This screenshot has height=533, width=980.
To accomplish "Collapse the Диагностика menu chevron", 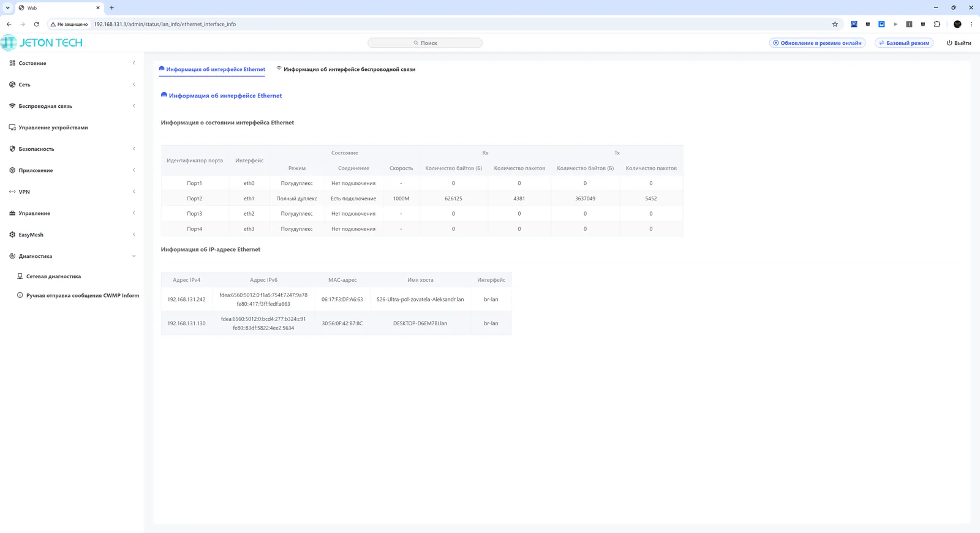I will (x=134, y=256).
